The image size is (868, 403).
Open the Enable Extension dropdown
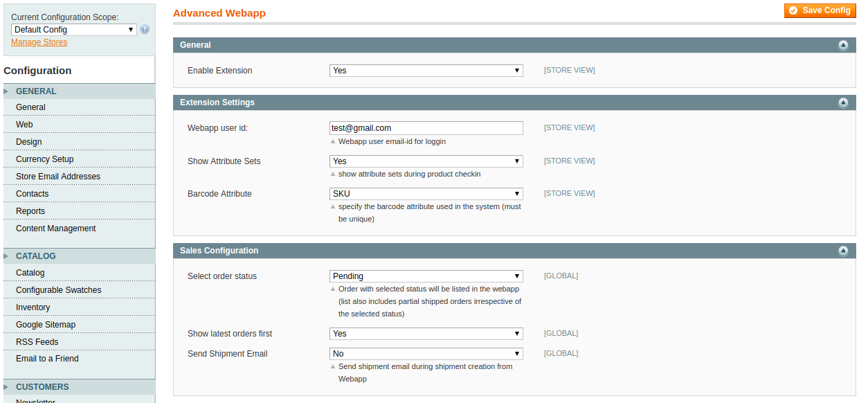click(x=426, y=70)
